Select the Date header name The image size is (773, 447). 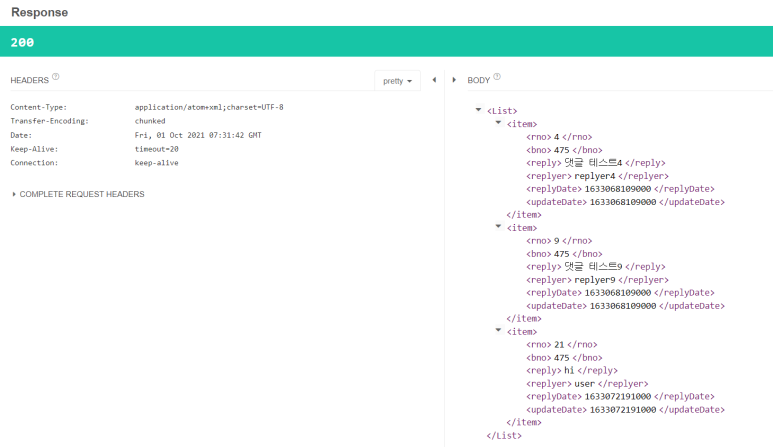click(21, 135)
